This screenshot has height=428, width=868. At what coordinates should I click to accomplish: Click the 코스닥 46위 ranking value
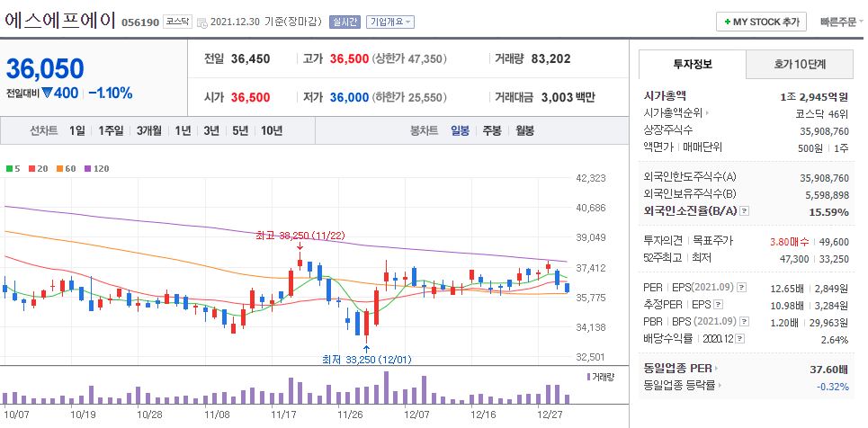coord(820,114)
